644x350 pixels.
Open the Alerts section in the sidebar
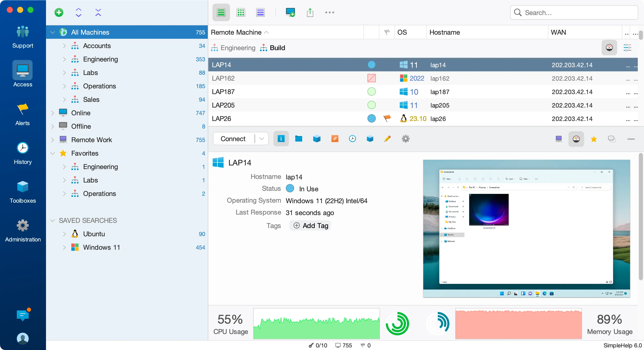click(22, 114)
